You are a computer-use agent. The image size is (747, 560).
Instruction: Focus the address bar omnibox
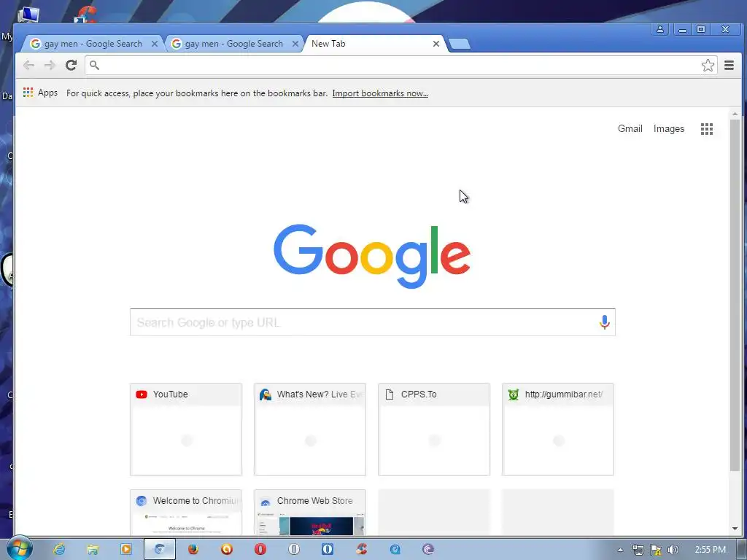(401, 65)
